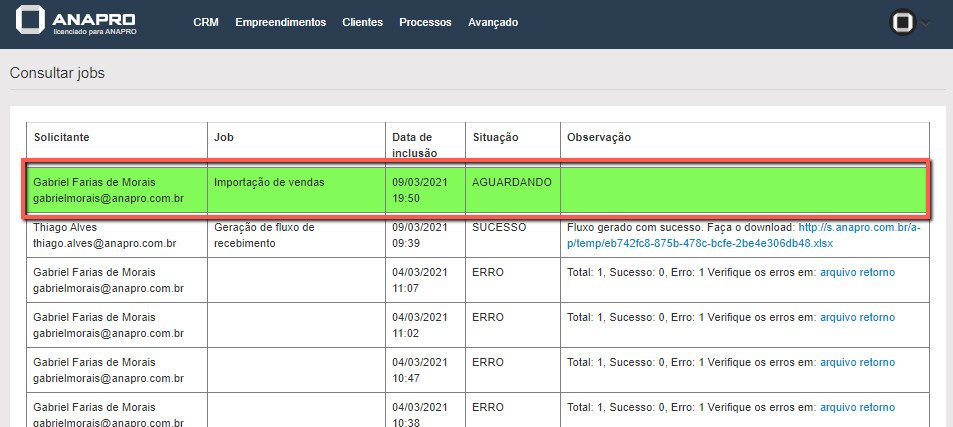Open the Clientes menu
Image resolution: width=953 pixels, height=427 pixels.
pyautogui.click(x=362, y=22)
